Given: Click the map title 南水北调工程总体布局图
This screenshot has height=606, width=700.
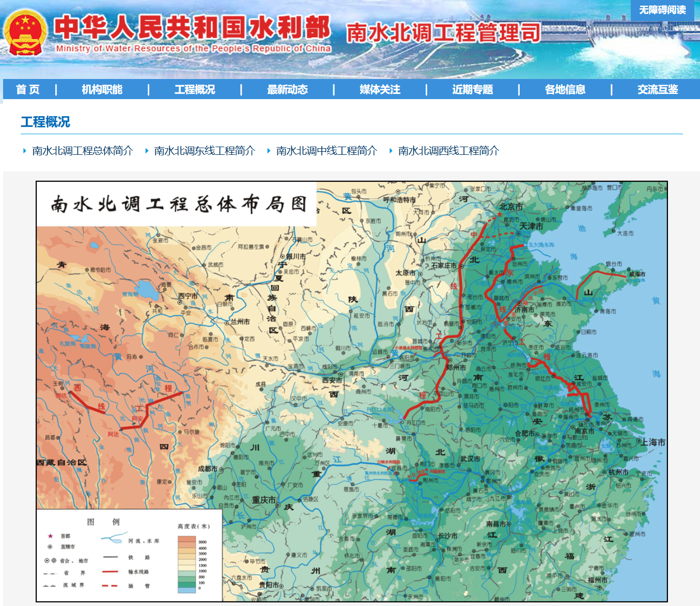Looking at the screenshot, I should (x=179, y=204).
